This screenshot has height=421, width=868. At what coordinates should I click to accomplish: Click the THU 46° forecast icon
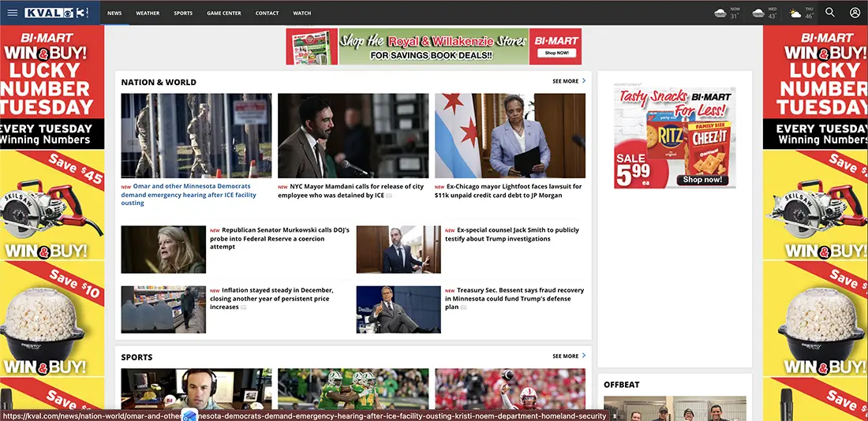click(x=795, y=13)
